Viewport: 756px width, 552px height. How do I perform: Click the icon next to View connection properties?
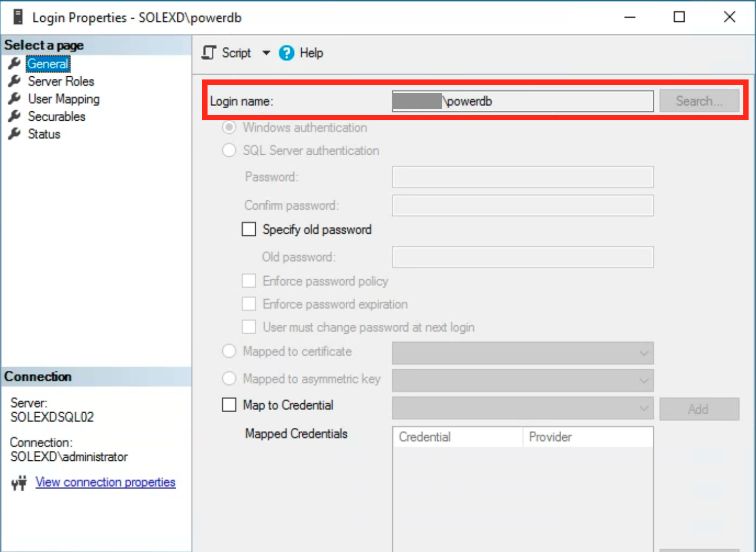click(x=19, y=482)
